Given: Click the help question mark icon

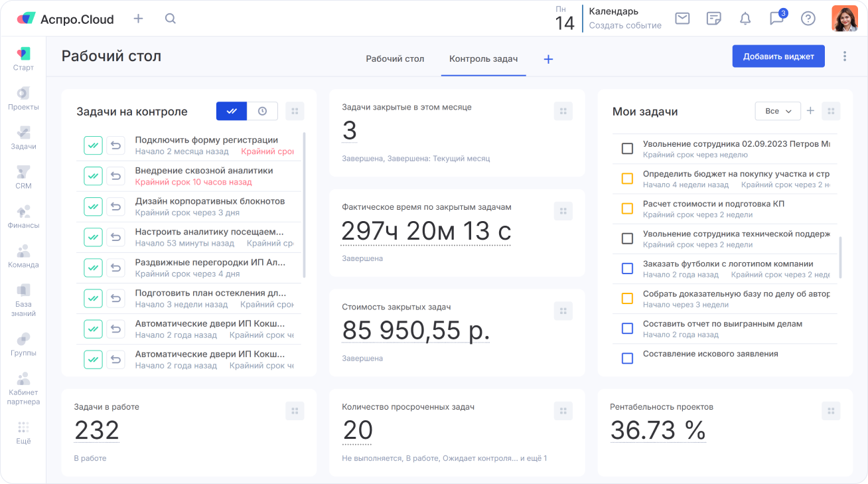Looking at the screenshot, I should pyautogui.click(x=808, y=19).
